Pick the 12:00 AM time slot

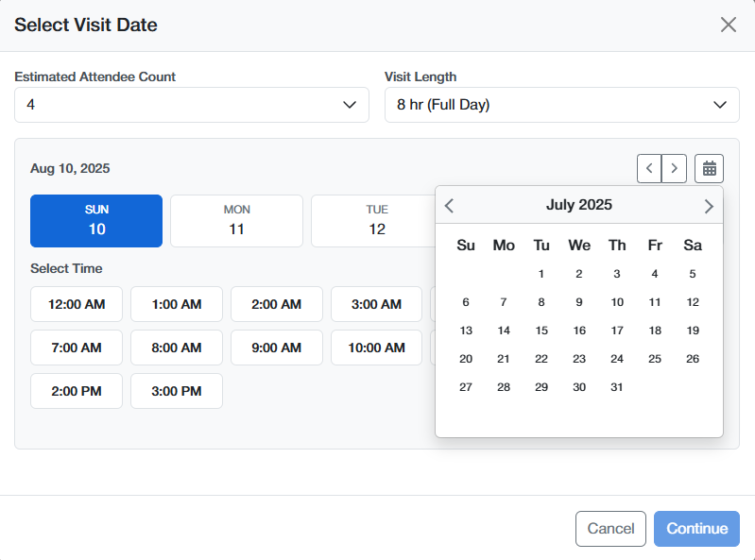pyautogui.click(x=77, y=304)
